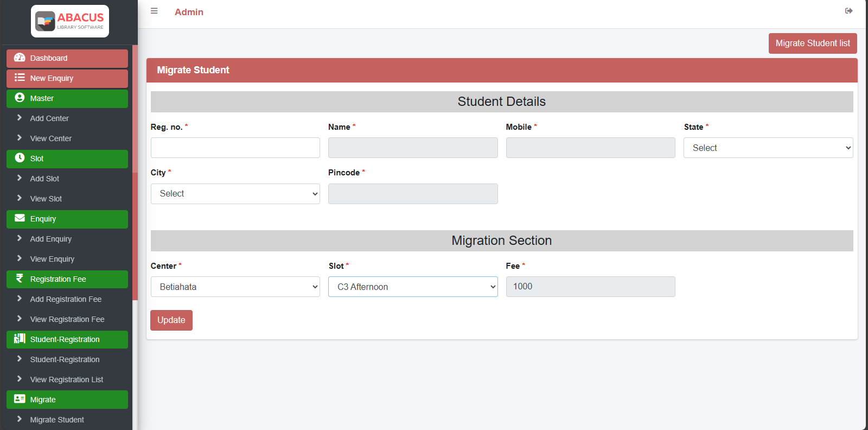Click chevron next to View Registration Fee
Viewport: 868px width, 430px height.
coord(20,319)
